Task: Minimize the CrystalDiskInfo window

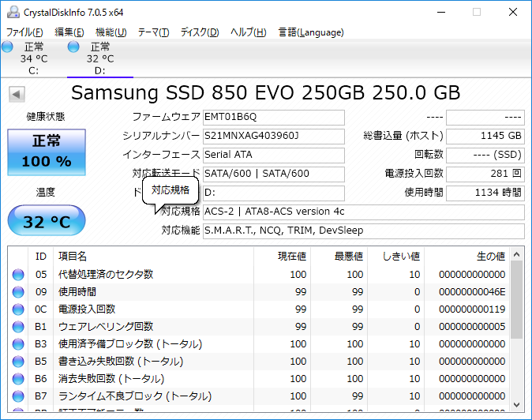Action: 441,12
